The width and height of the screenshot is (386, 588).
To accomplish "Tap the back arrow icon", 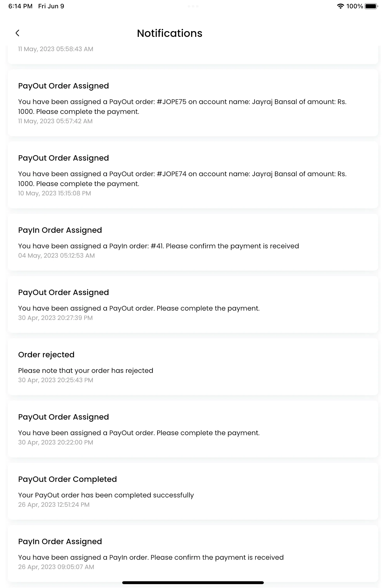I will click(17, 33).
